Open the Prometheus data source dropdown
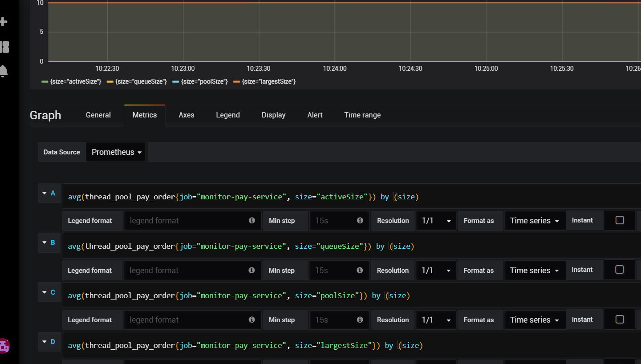Screen dimensions: 641x364 pyautogui.click(x=116, y=152)
